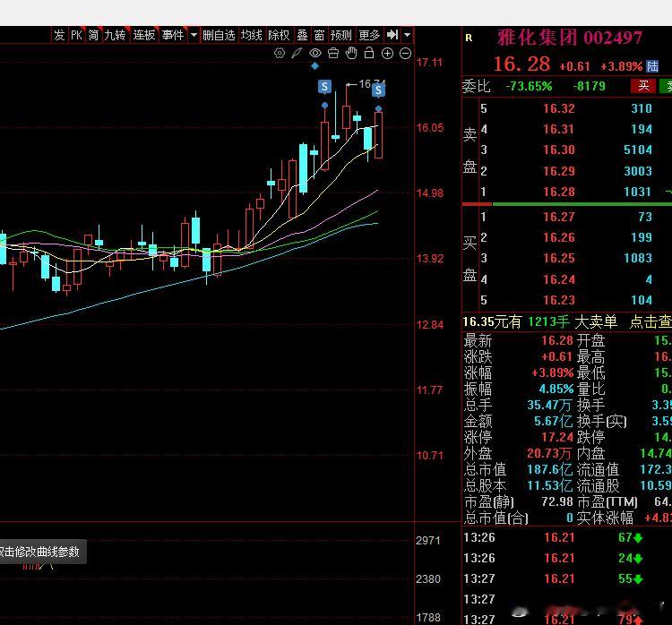Click the 外盘 value 20.73万

[549, 453]
